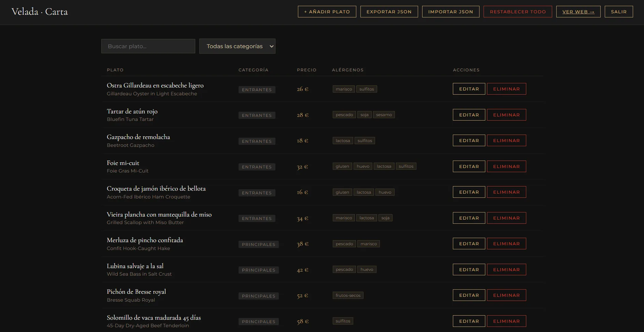Click the Plato column header
Image resolution: width=644 pixels, height=332 pixels.
pyautogui.click(x=115, y=70)
